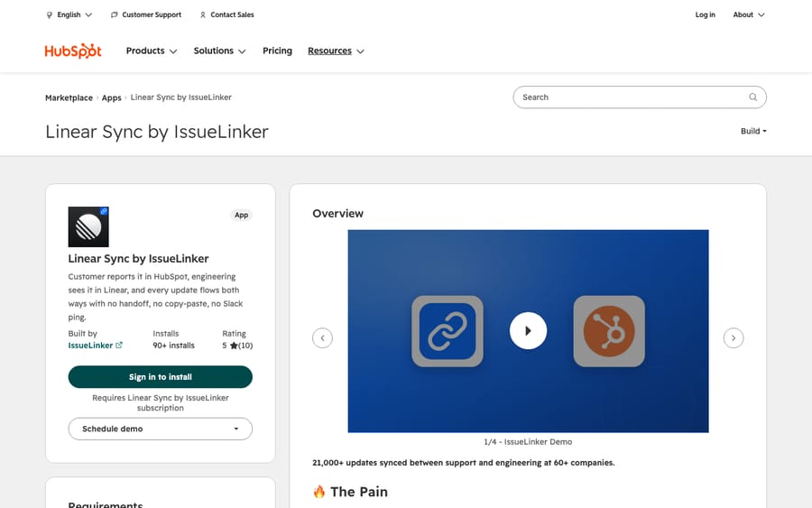Expand the About menu
This screenshot has width=812, height=508.
(749, 15)
